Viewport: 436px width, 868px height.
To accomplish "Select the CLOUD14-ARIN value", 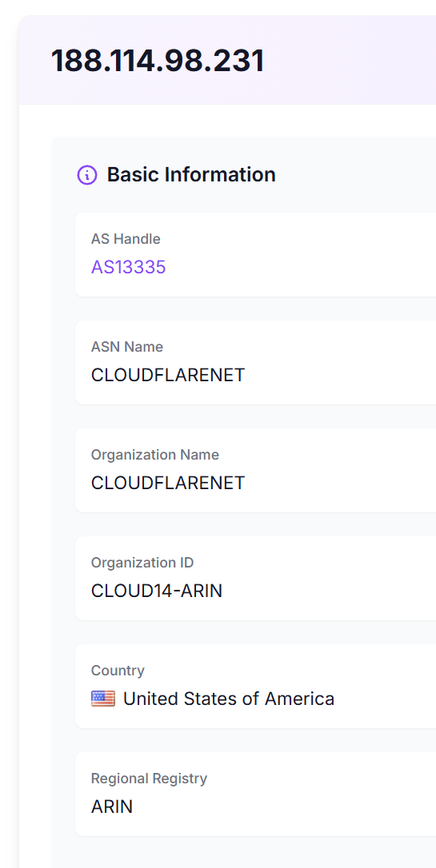I will 157,591.
